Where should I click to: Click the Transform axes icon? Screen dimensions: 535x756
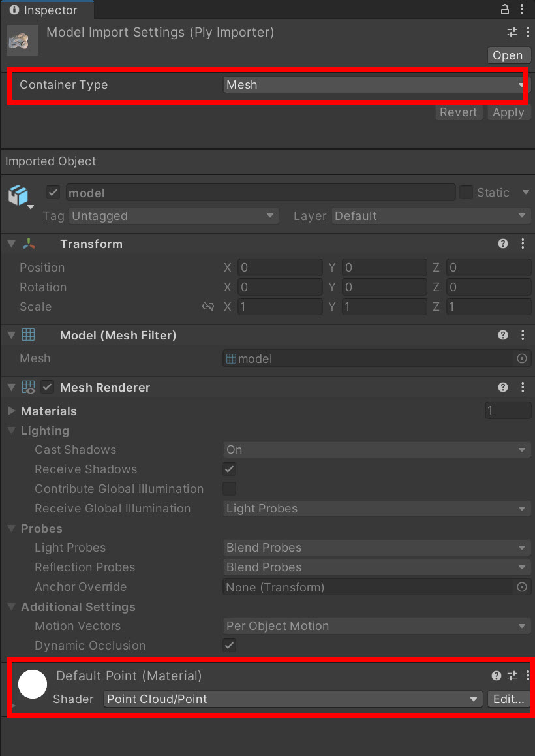click(x=29, y=244)
